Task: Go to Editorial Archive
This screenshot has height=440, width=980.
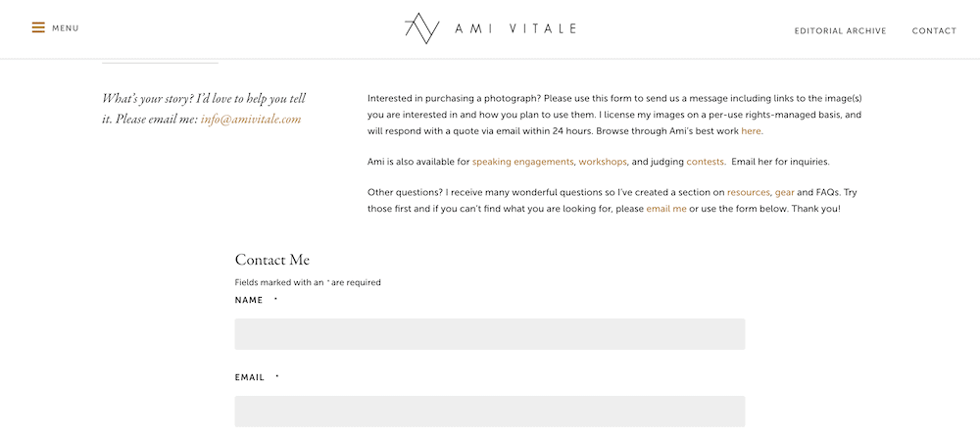Action: (x=840, y=30)
